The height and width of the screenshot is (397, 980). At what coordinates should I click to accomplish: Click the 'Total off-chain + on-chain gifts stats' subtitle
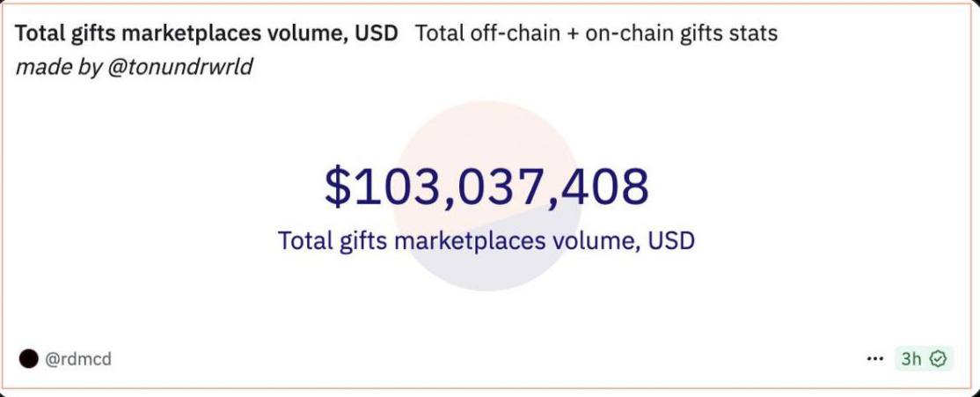[596, 33]
